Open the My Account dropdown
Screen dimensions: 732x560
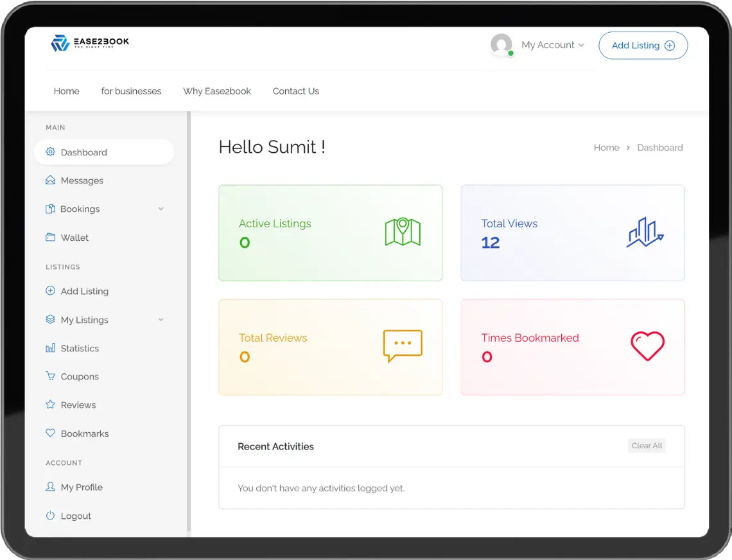coord(553,45)
